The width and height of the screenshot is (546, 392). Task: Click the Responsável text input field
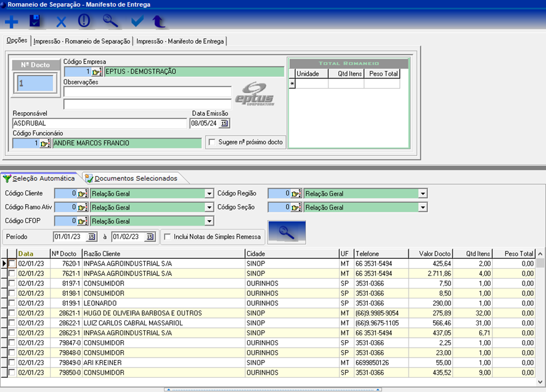coord(99,123)
